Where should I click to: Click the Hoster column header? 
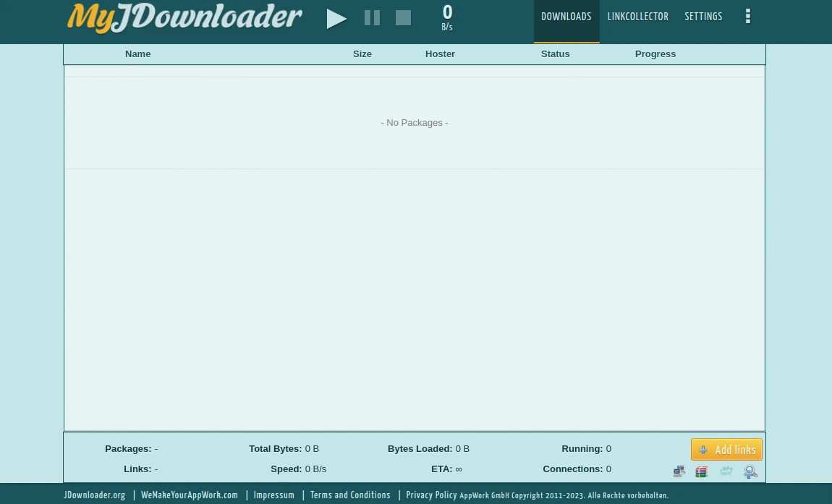[440, 54]
